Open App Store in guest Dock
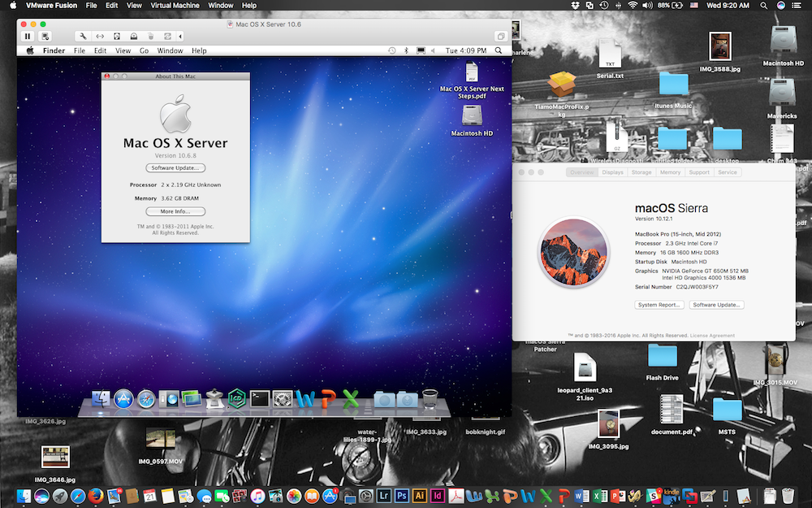 (123, 398)
